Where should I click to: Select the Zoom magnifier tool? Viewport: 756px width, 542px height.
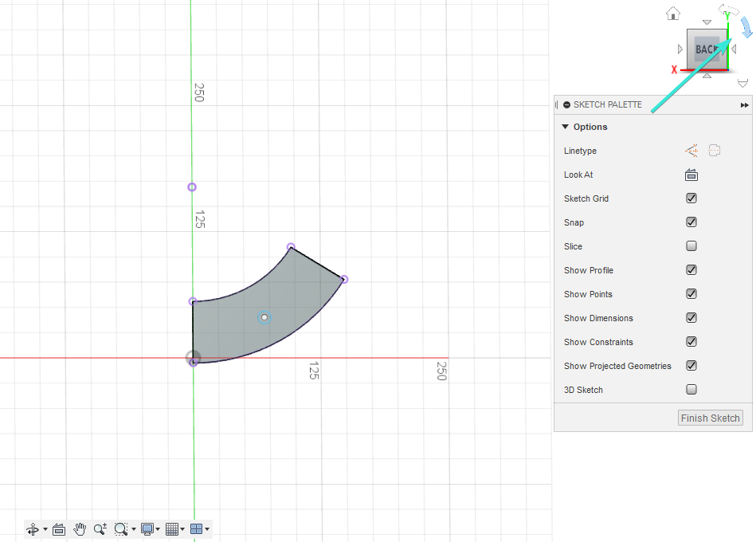pos(100,529)
